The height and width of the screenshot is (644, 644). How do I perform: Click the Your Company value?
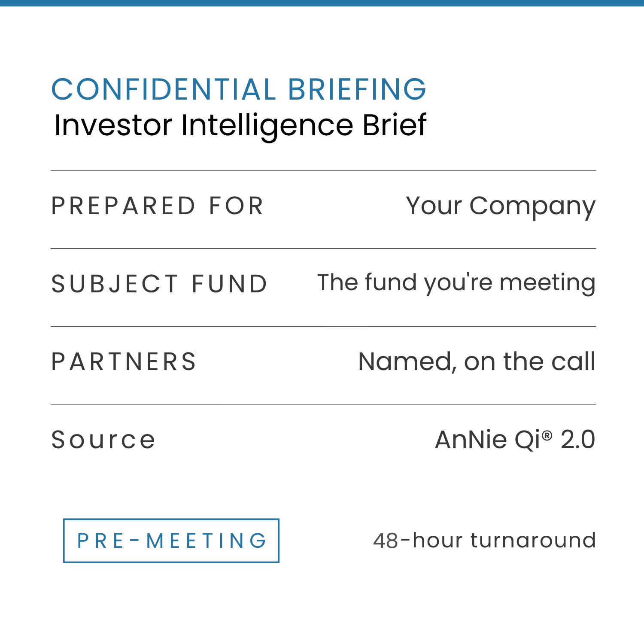tap(501, 207)
